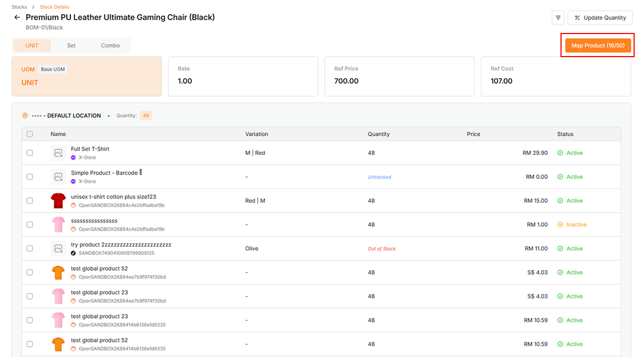Check the ssssssssssssssss row checkbox

click(x=30, y=225)
